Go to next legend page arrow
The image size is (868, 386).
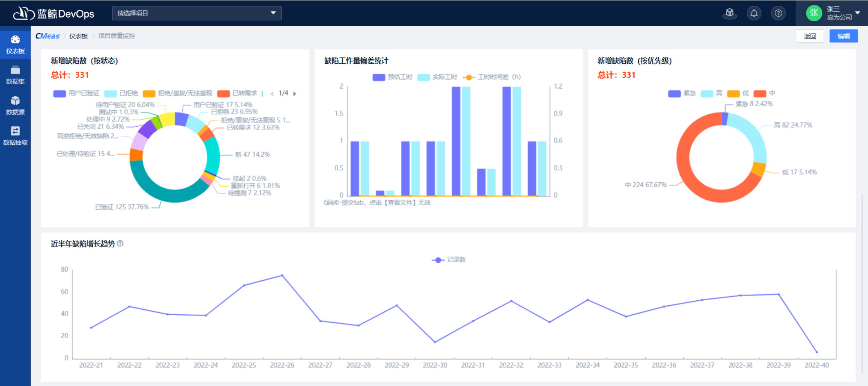[295, 94]
